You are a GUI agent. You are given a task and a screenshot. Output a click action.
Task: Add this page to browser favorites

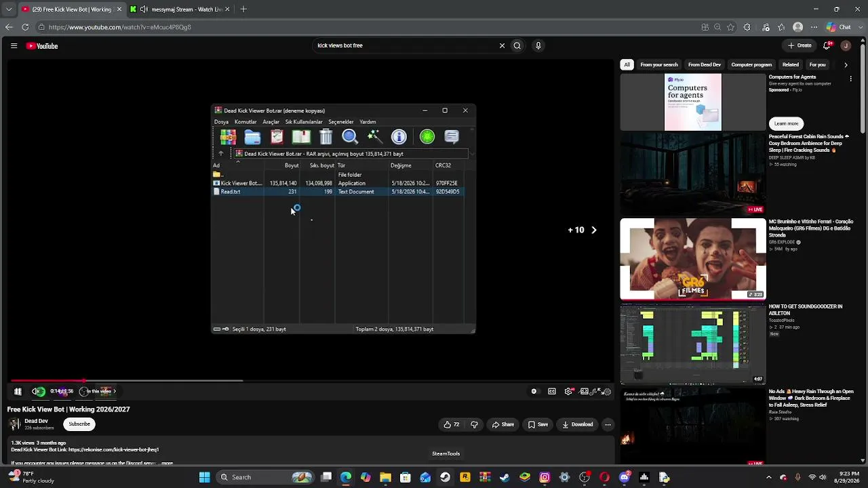click(731, 27)
